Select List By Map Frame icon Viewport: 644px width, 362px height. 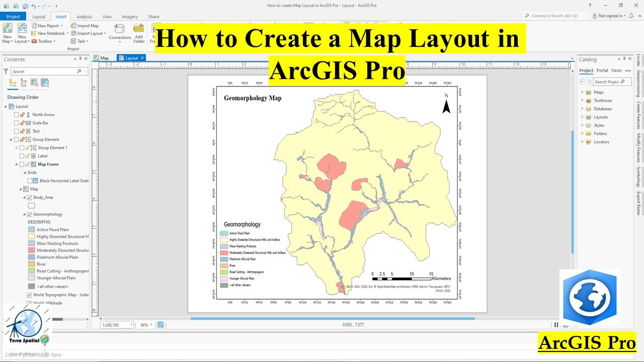34,83
